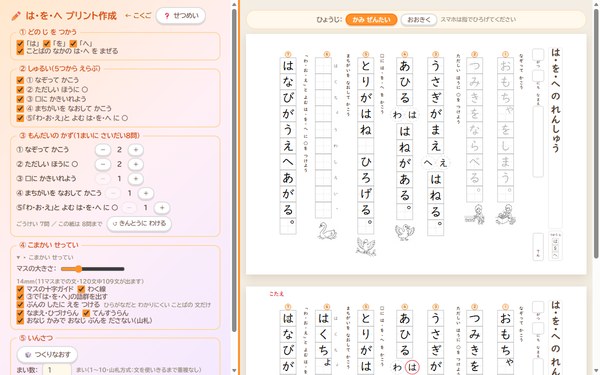600x375 pixels.
Task: Click the preview pane vertical scrollbar
Action: click(x=596, y=134)
